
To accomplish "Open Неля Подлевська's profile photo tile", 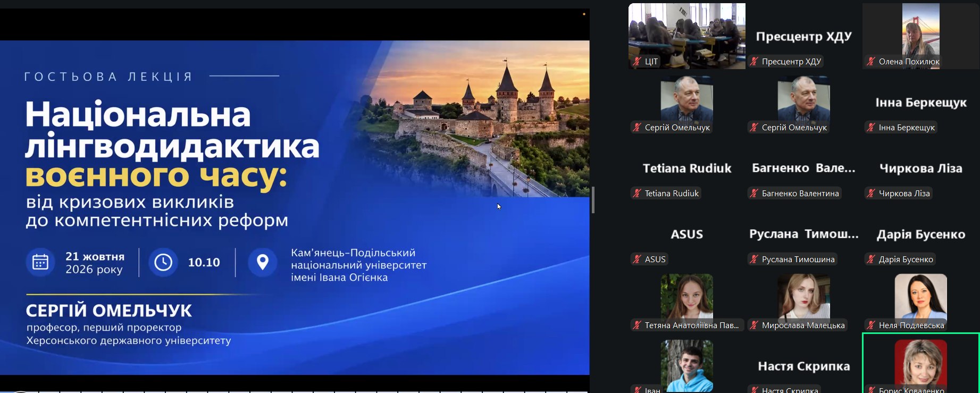I will click(x=921, y=299).
